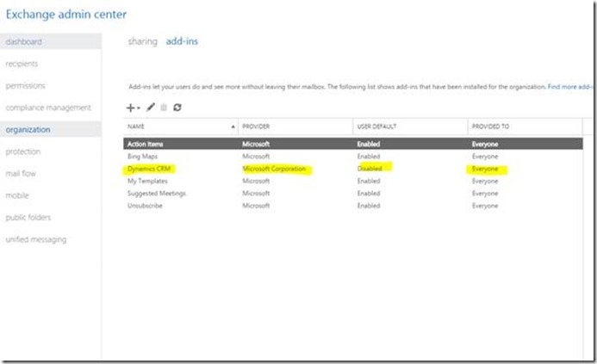Select the add-ins tab
This screenshot has height=364, width=597.
[182, 41]
